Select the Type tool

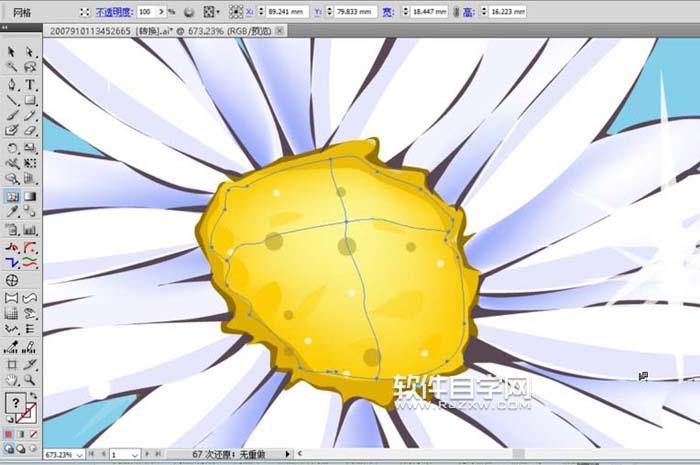pyautogui.click(x=30, y=84)
